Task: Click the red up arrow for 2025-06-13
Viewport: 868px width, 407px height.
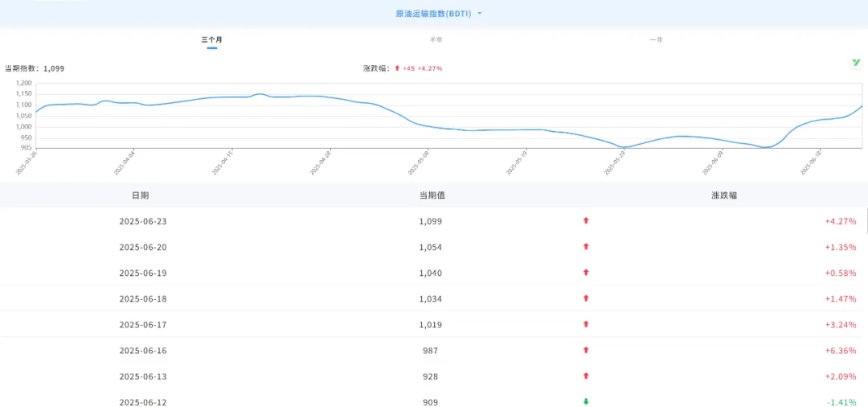Action: click(586, 376)
